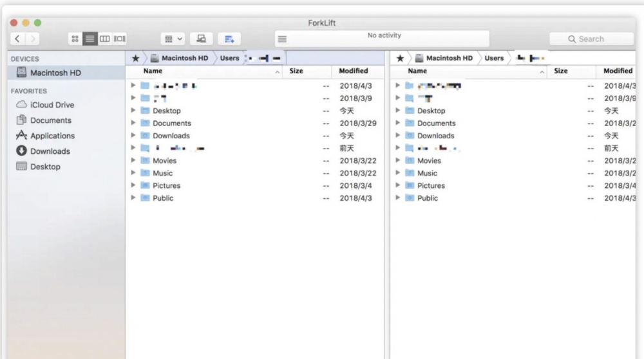Click Users in right pane path
Viewport: 644px width, 359px height.
(x=494, y=59)
